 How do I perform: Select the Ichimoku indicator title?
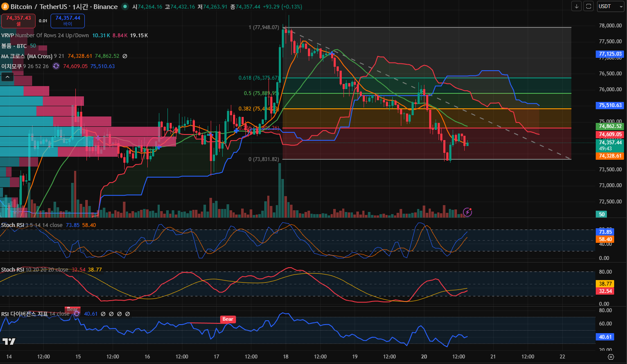click(12, 66)
